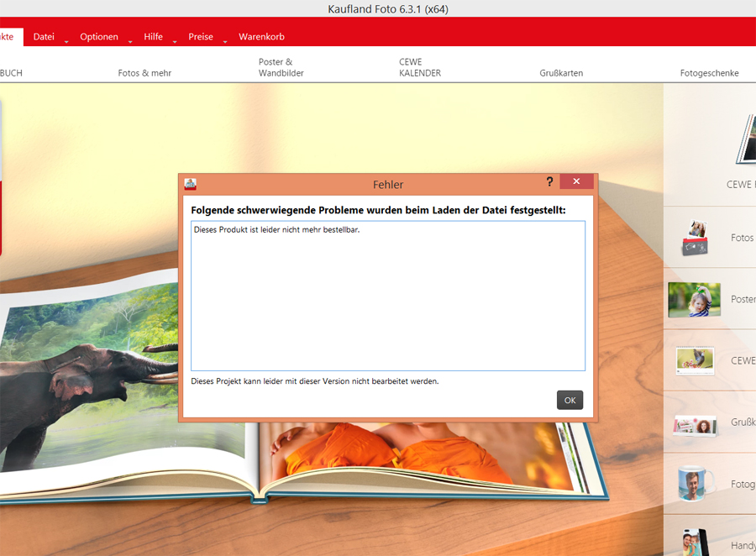Click inside the error message text box

click(x=388, y=296)
